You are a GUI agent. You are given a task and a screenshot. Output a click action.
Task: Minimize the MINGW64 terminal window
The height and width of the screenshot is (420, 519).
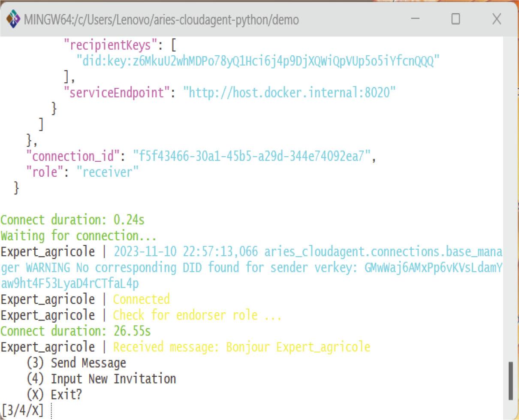415,19
